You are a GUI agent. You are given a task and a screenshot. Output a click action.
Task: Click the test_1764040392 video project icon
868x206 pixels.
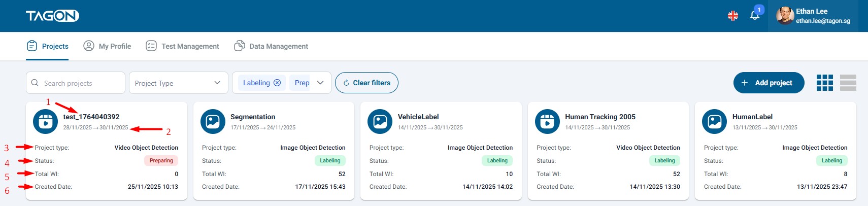coord(45,122)
